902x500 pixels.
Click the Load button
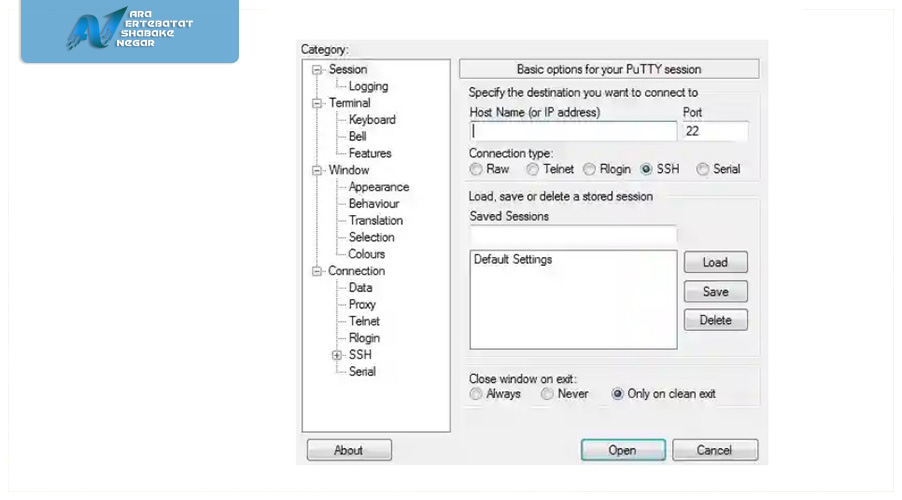[716, 262]
